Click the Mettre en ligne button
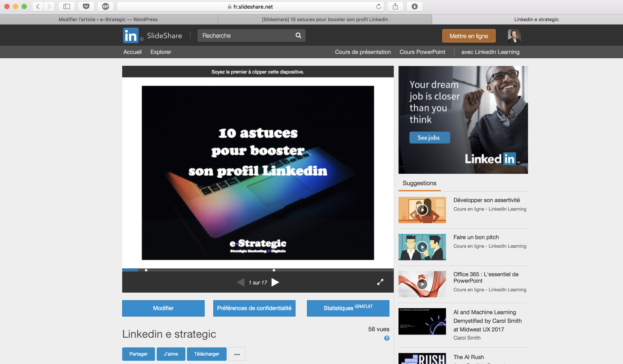 (469, 36)
